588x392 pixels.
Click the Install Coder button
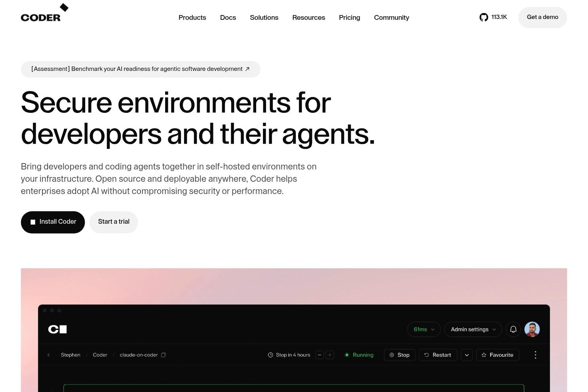53,222
